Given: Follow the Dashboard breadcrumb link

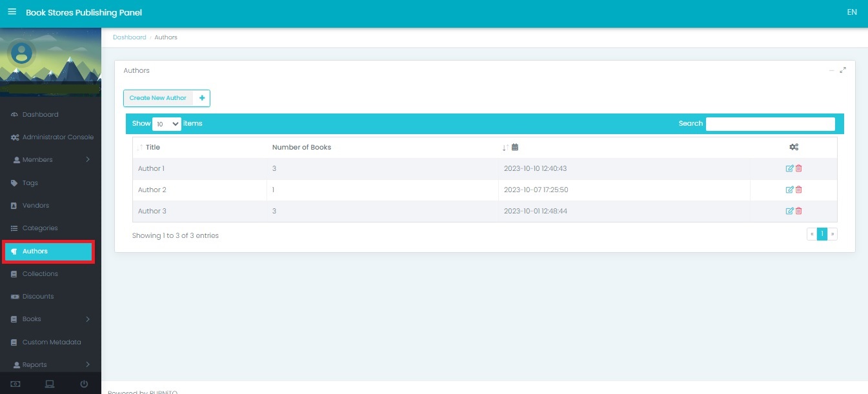Looking at the screenshot, I should 129,37.
